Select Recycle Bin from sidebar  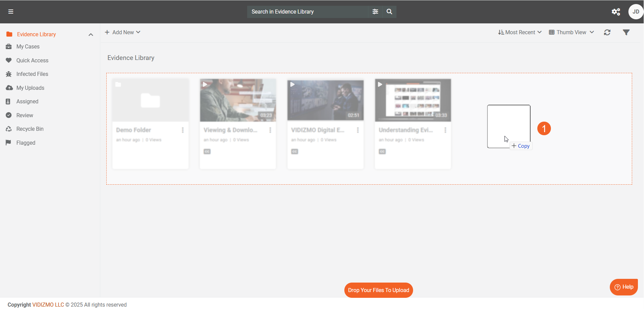[30, 129]
